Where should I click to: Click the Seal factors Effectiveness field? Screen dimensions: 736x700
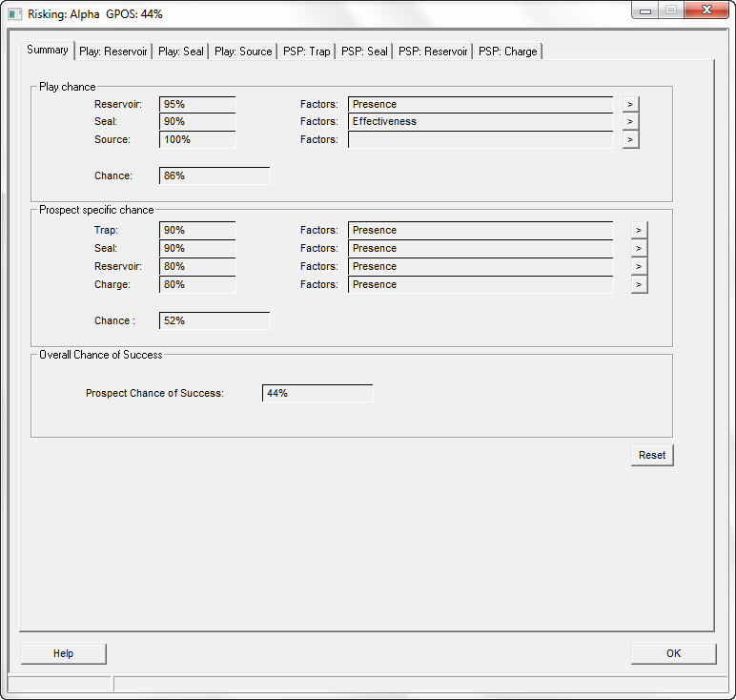(x=480, y=122)
